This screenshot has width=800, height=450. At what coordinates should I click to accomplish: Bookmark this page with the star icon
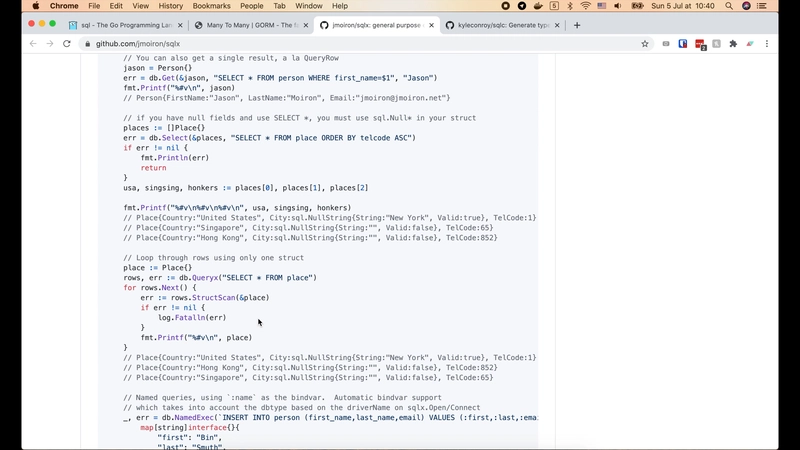coord(645,44)
